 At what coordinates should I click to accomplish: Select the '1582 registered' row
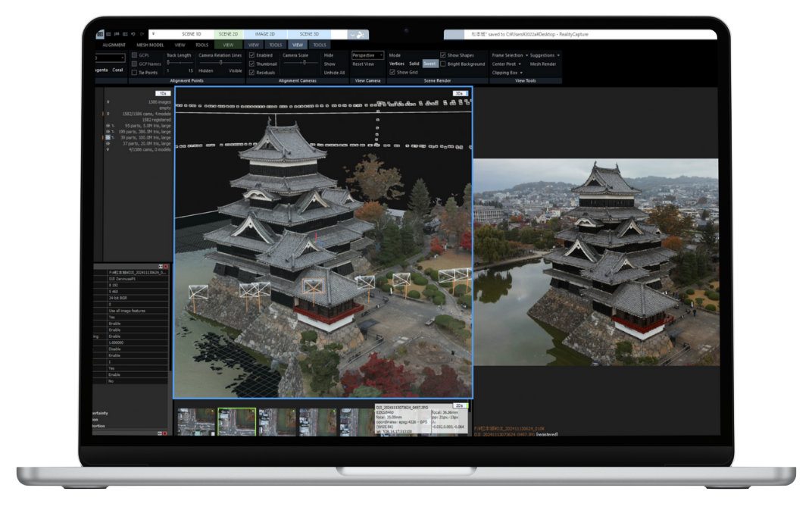tap(156, 120)
